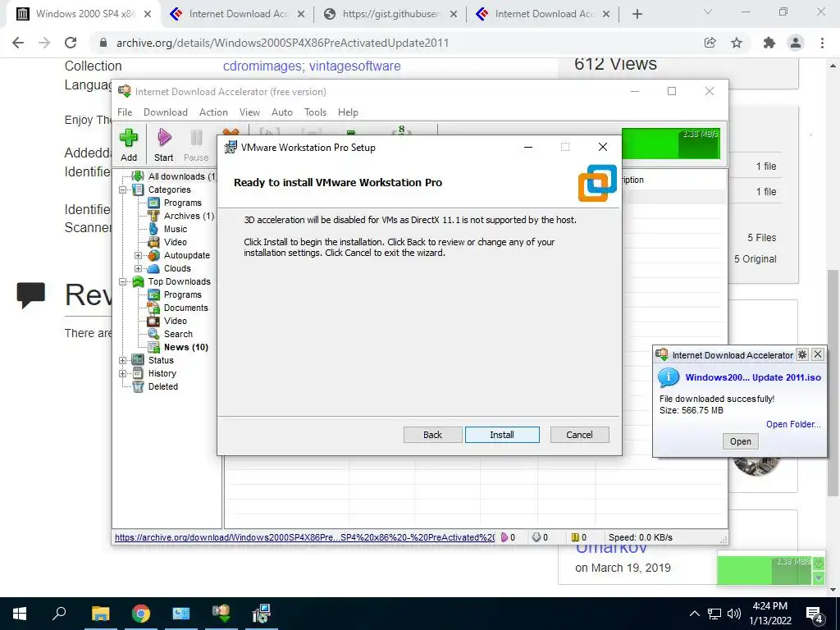Click the Open Folder link

tap(793, 424)
